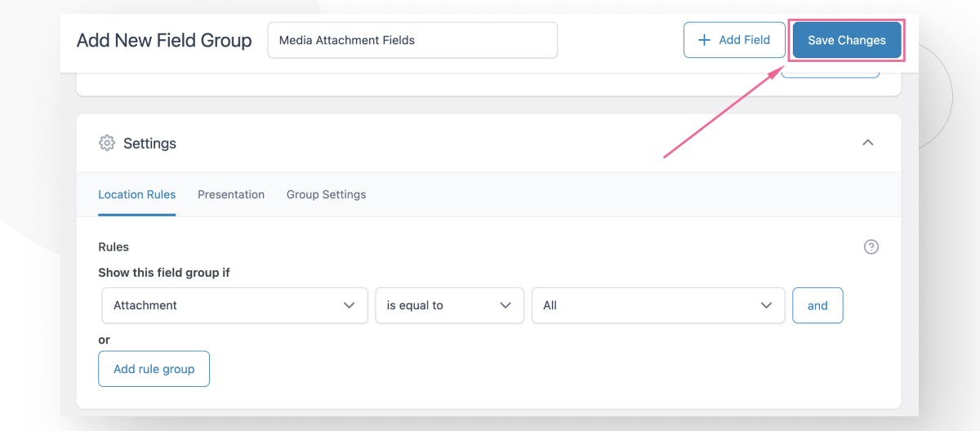Expand the 'All' value dropdown
Screen dimensions: 980x431
(x=658, y=305)
